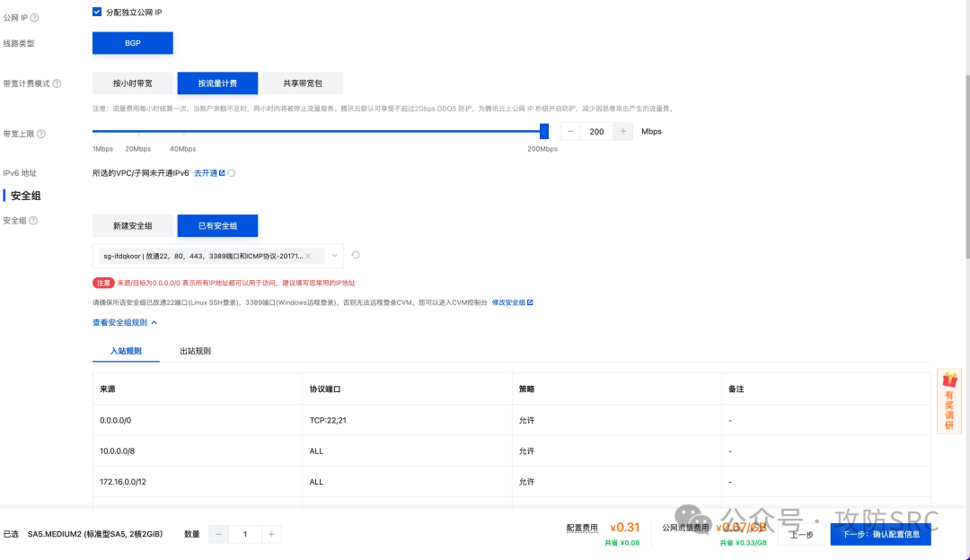Uncheck 分配独立公网IP
The width and height of the screenshot is (970, 560).
pos(97,12)
